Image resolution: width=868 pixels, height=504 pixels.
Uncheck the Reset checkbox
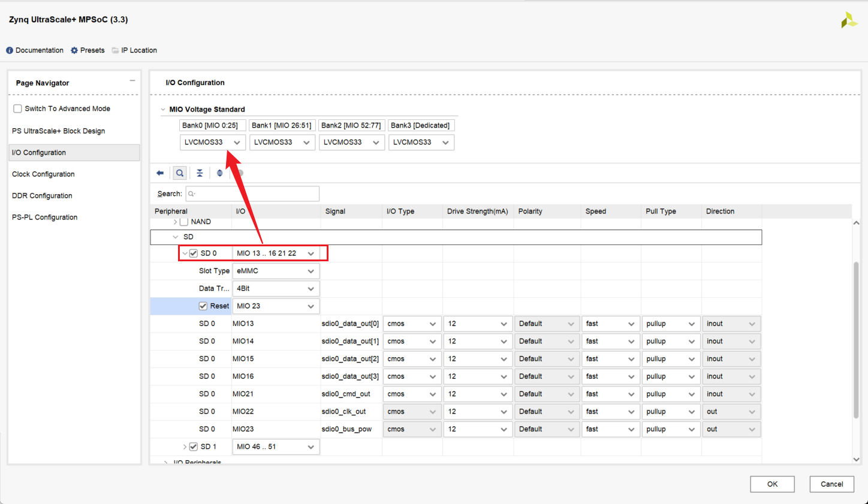pos(203,306)
